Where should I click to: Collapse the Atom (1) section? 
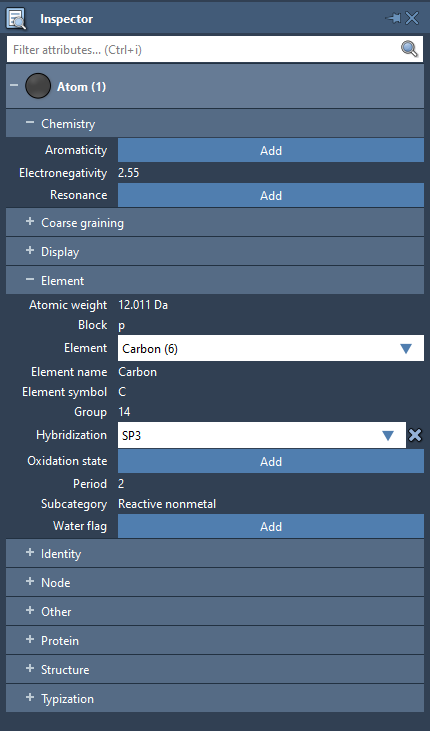click(x=14, y=86)
